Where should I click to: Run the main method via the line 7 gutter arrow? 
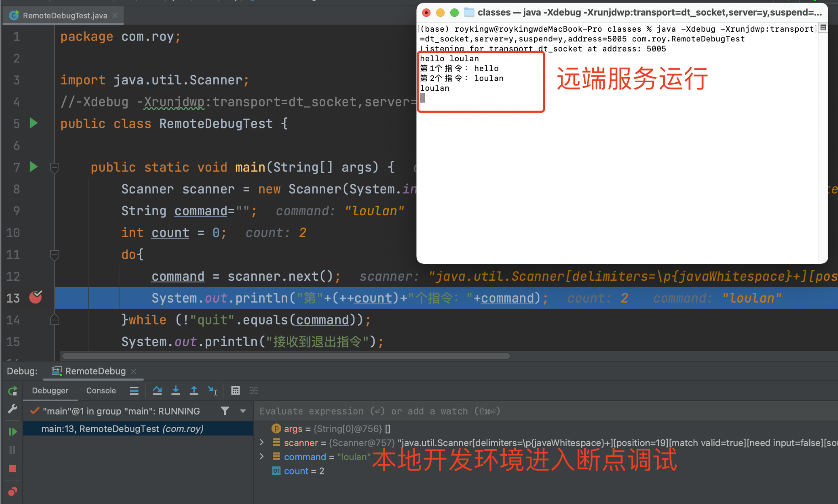click(x=34, y=167)
